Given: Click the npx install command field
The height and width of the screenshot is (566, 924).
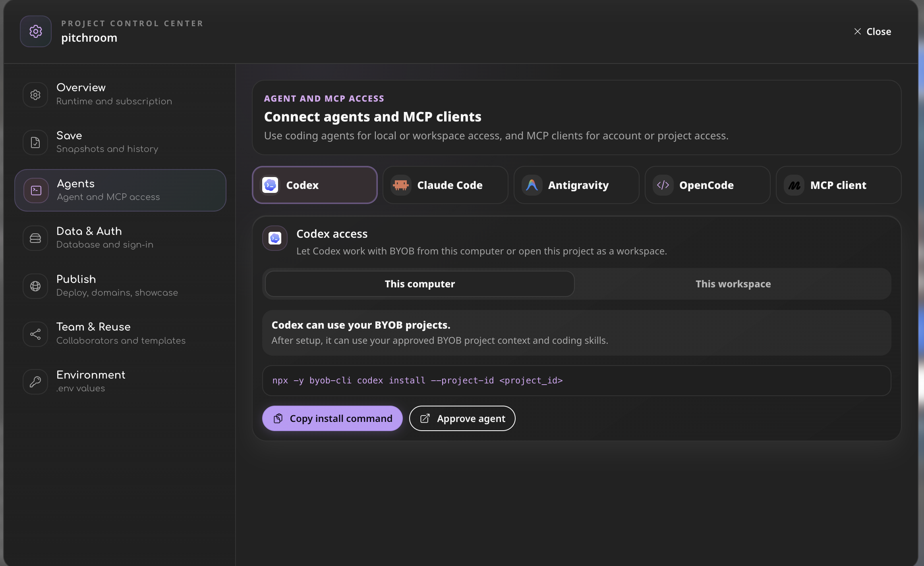Looking at the screenshot, I should click(576, 381).
